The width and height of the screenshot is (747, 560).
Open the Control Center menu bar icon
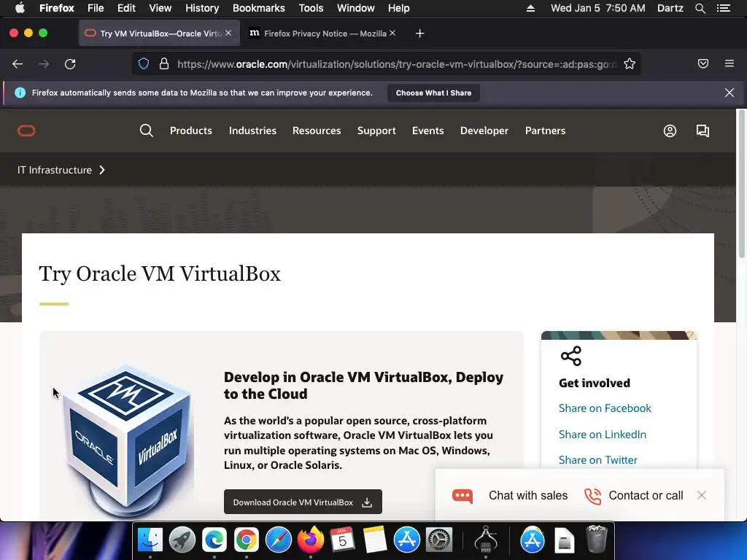tap(723, 8)
